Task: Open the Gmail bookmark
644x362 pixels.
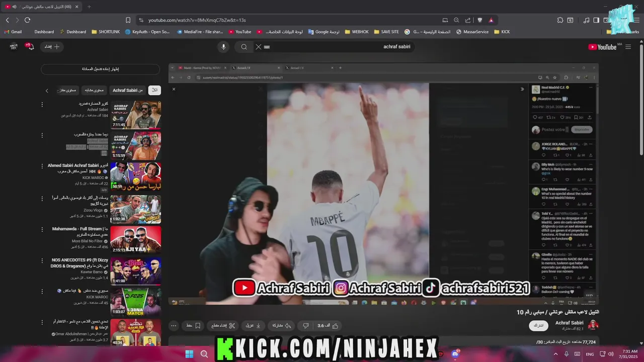Action: pyautogui.click(x=13, y=32)
